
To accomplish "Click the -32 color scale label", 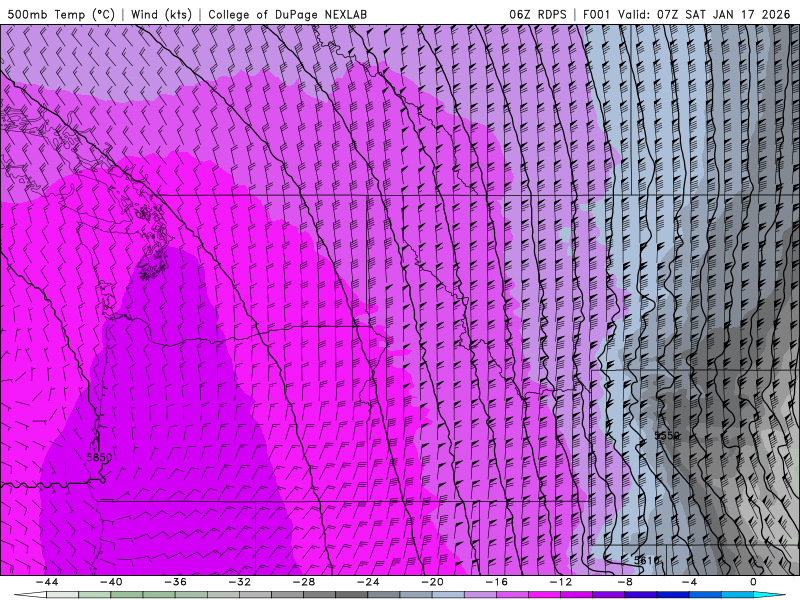I will click(x=240, y=582).
